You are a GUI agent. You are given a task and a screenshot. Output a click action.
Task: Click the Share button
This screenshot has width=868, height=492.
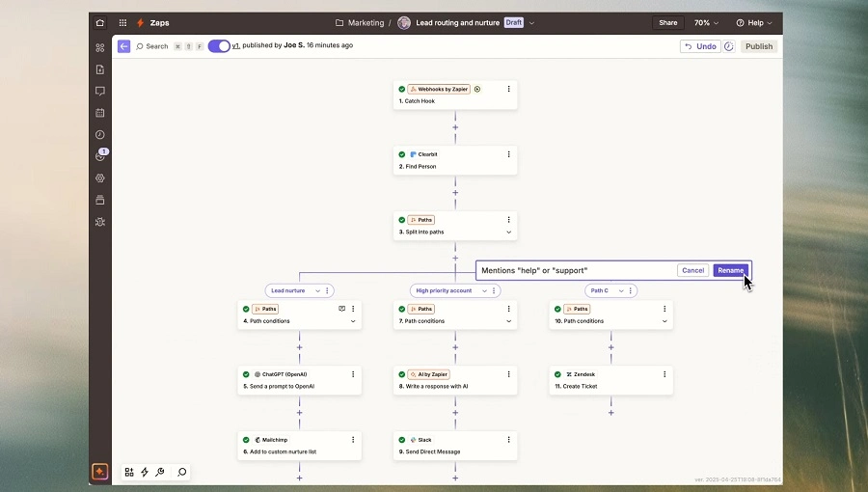pyautogui.click(x=668, y=23)
